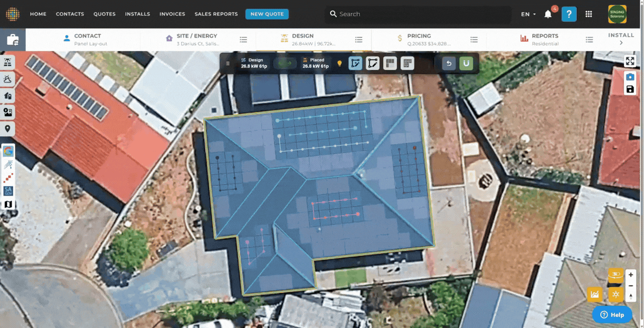Switch to 3D view
The height and width of the screenshot is (328, 644).
tap(615, 275)
